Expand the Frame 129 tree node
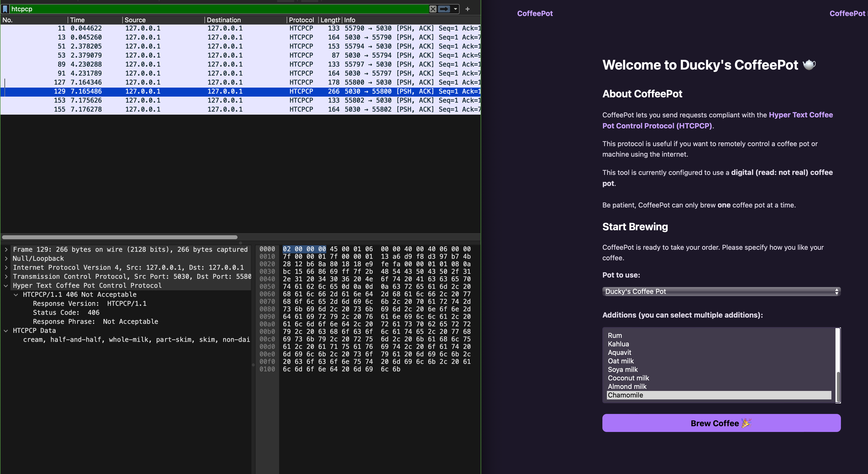The image size is (868, 474). pyautogui.click(x=6, y=250)
